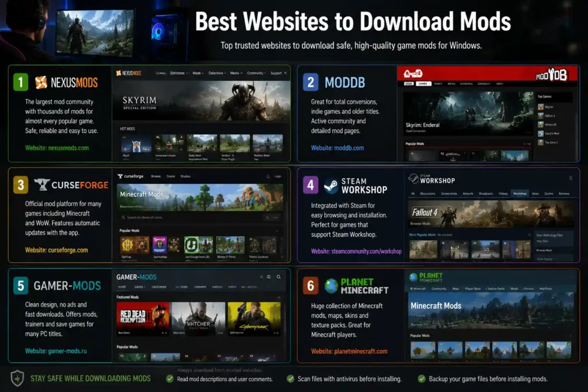Click the checkmark beside Scan files with antivirus
Viewport: 588px width, 392px height.
[291, 378]
